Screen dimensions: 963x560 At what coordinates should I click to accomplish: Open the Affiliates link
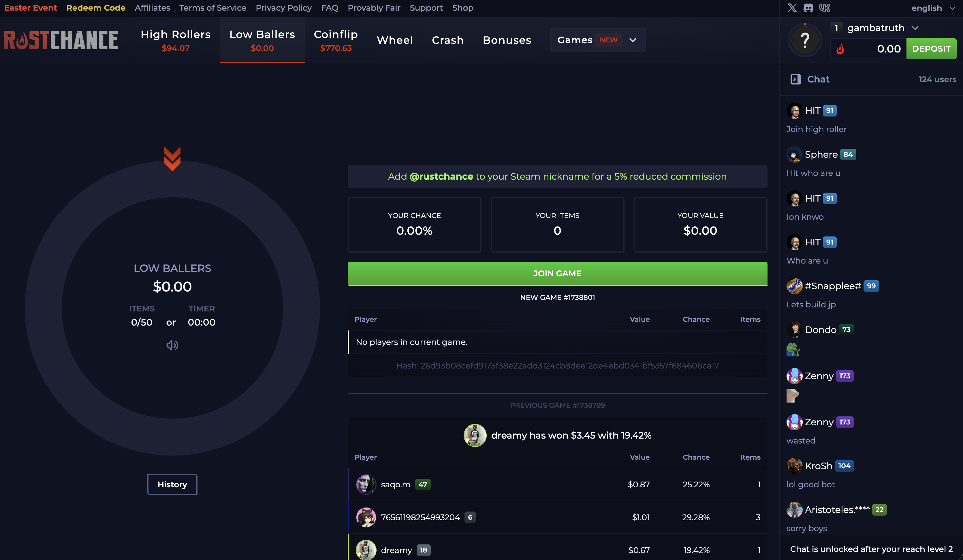point(153,8)
